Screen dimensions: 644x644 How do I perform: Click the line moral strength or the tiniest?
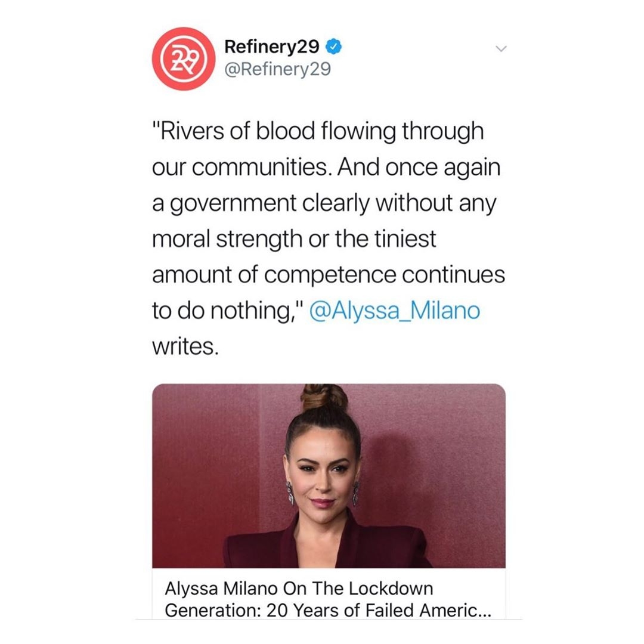(x=294, y=239)
